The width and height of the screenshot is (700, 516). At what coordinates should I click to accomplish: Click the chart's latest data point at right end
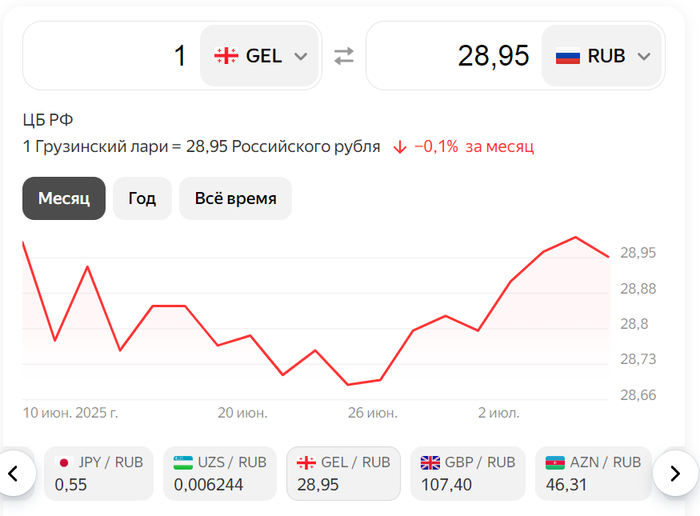click(x=608, y=257)
